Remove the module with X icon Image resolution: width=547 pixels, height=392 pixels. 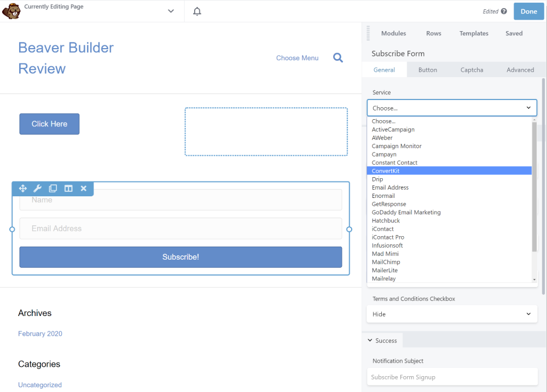click(83, 188)
